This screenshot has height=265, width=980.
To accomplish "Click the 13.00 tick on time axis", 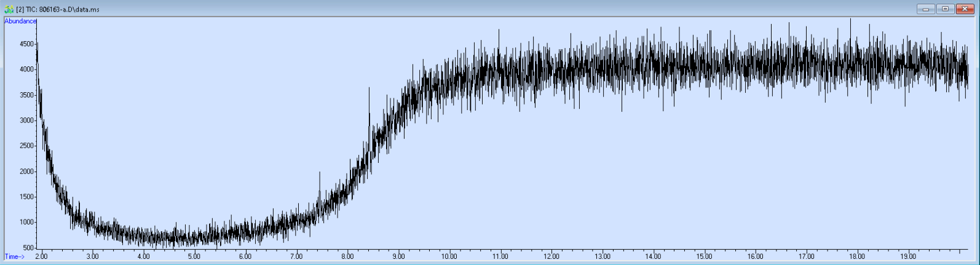I will 602,256.
